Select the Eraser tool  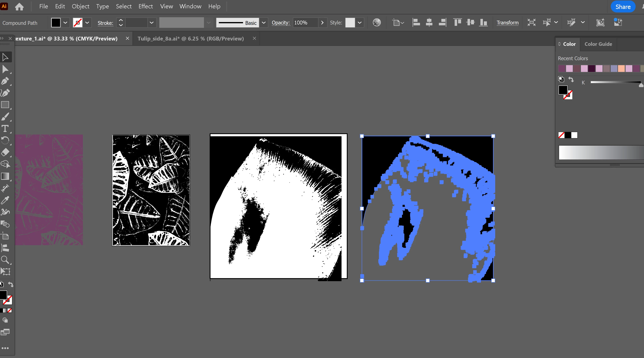pos(5,152)
